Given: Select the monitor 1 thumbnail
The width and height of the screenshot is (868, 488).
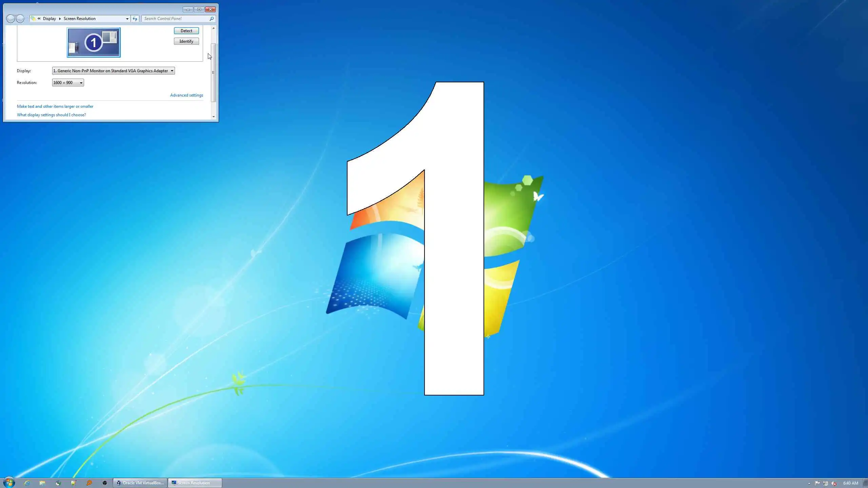Looking at the screenshot, I should pos(94,42).
